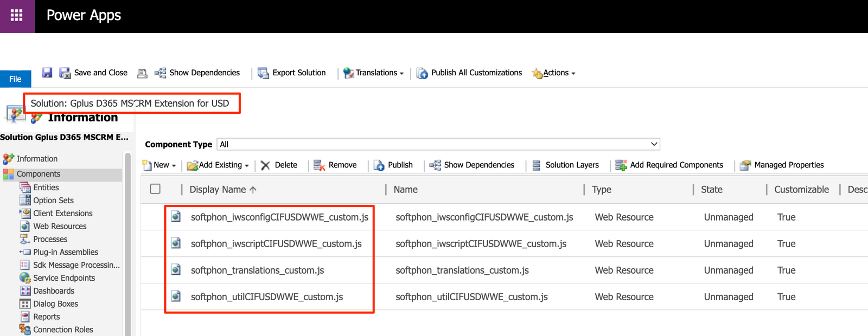Click the Add Existing folder icon
This screenshot has width=868, height=336.
pyautogui.click(x=193, y=165)
